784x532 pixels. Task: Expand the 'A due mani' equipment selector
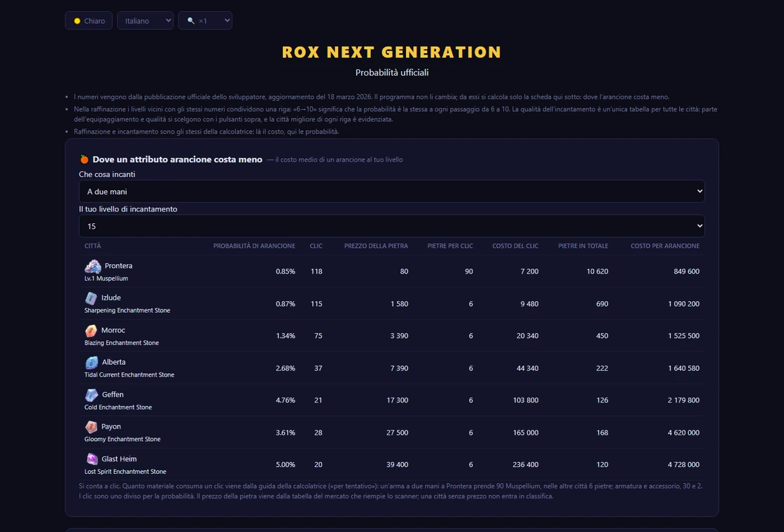coord(391,192)
